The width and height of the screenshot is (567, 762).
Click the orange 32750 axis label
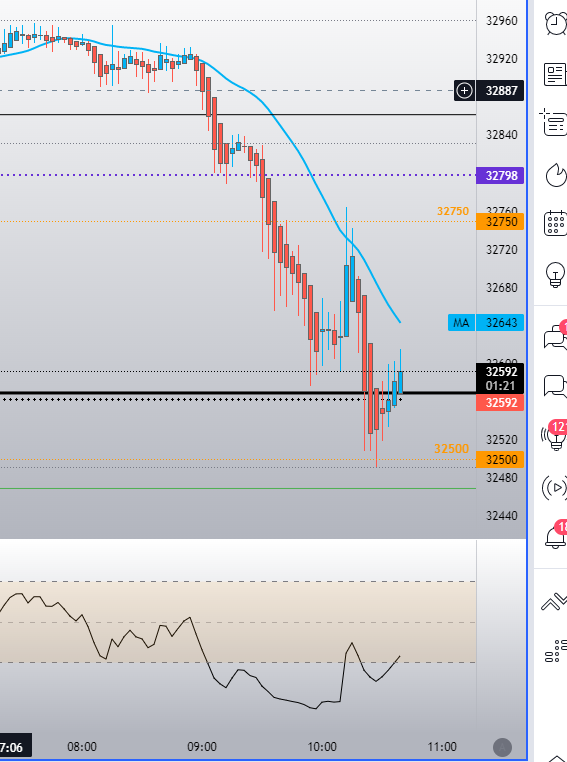point(500,222)
